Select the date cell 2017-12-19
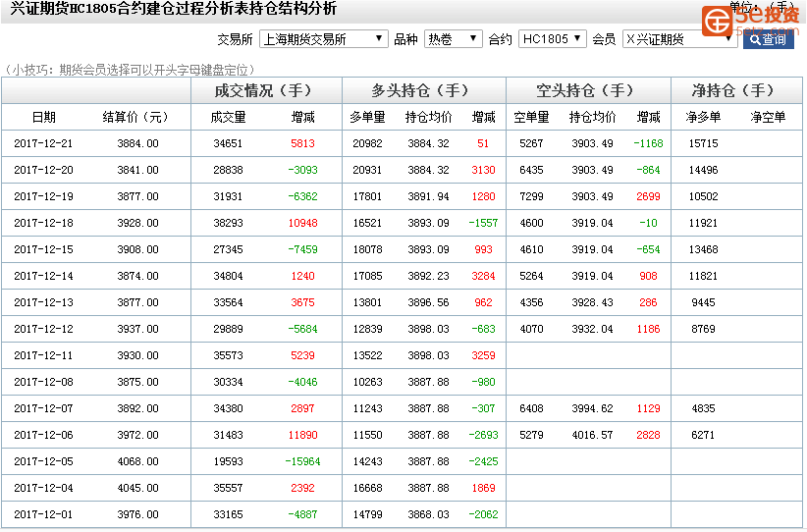Viewport: 807px width, 532px height. click(43, 196)
